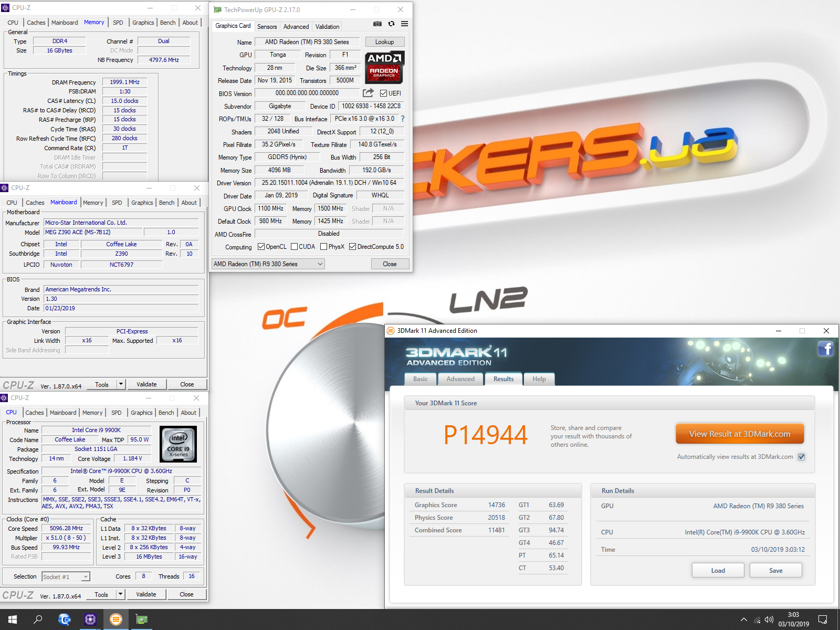Click the 3DMark 11 title bar icon

pyautogui.click(x=391, y=331)
